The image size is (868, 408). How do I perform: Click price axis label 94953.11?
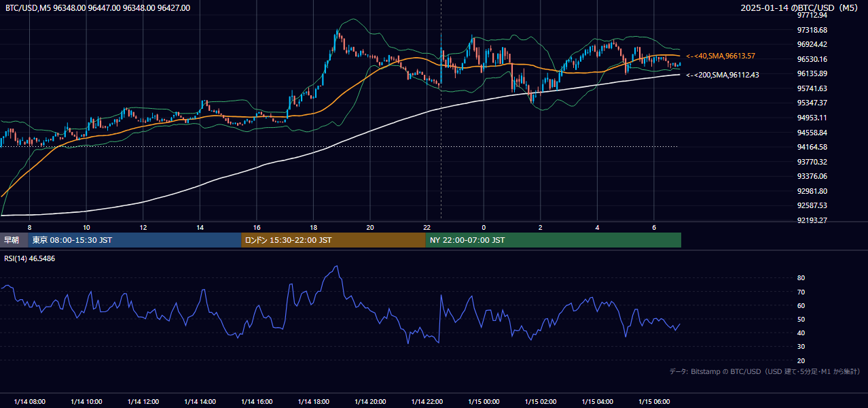(812, 118)
